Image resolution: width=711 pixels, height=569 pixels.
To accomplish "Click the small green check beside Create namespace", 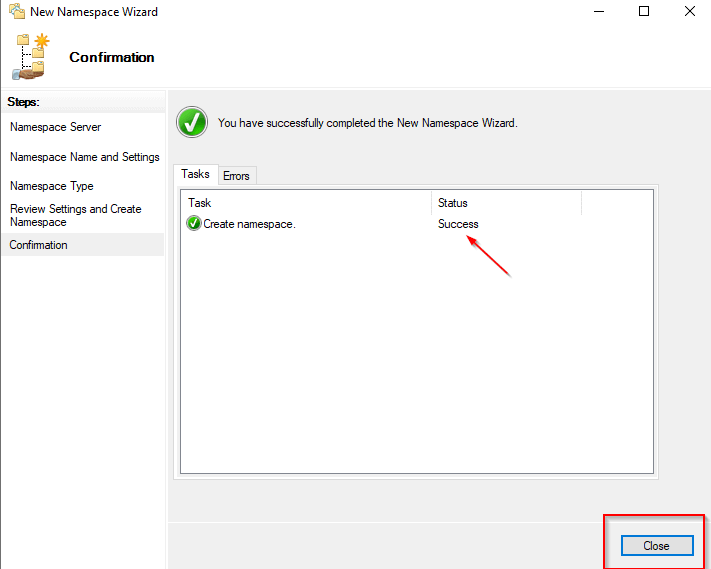I will coord(194,224).
